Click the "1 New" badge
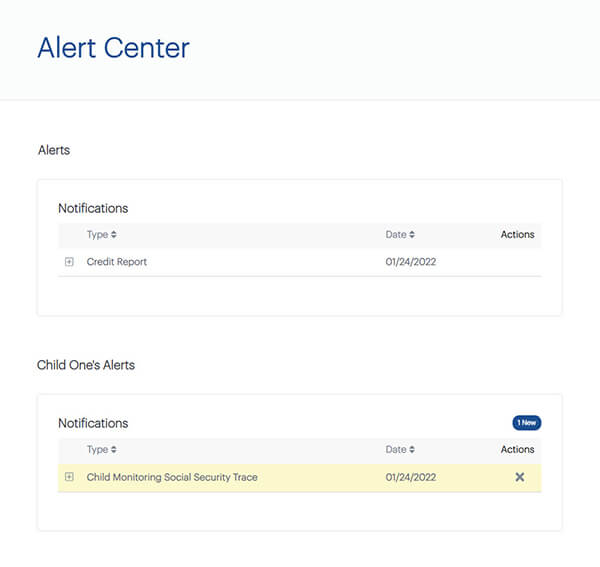600x567 pixels. pos(526,423)
